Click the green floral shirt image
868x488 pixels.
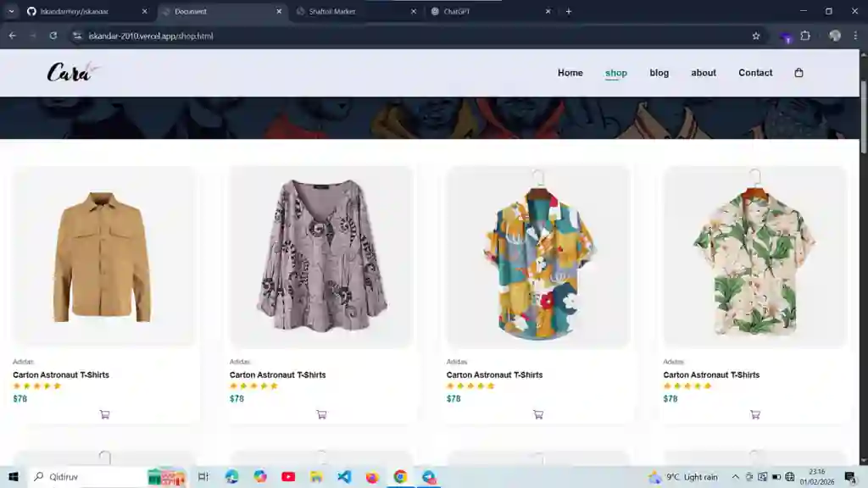coord(755,256)
